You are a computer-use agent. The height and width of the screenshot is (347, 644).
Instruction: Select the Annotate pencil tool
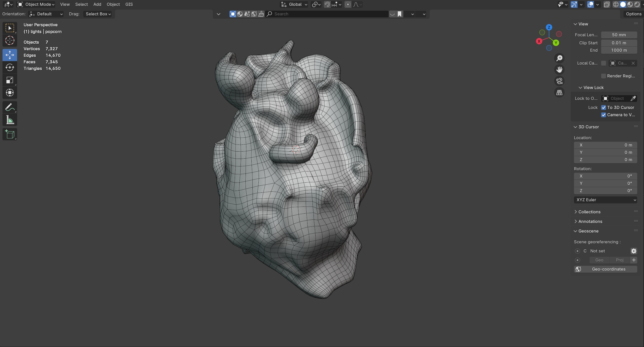point(10,107)
